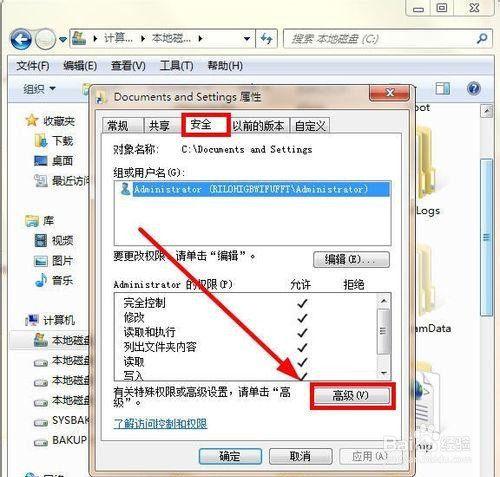The height and width of the screenshot is (477, 500).
Task: Open the 帮助(H) menu
Action: [x=225, y=66]
